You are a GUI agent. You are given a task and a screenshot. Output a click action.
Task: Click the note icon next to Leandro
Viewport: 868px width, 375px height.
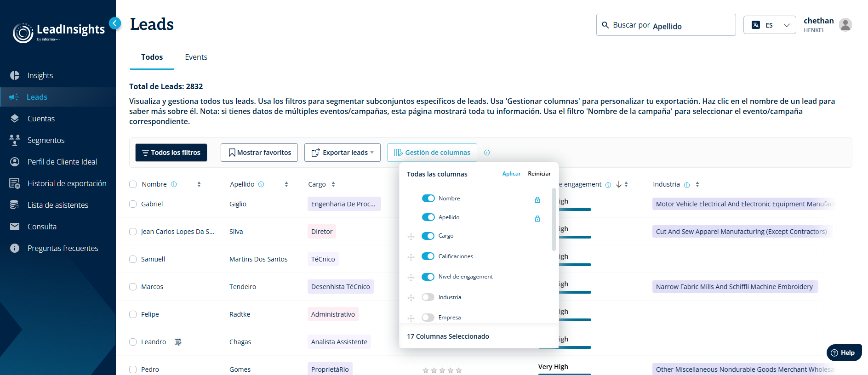point(178,342)
